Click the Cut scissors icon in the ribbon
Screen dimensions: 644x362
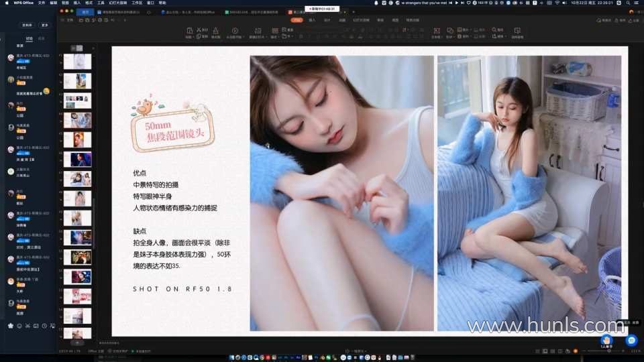pyautogui.click(x=199, y=30)
